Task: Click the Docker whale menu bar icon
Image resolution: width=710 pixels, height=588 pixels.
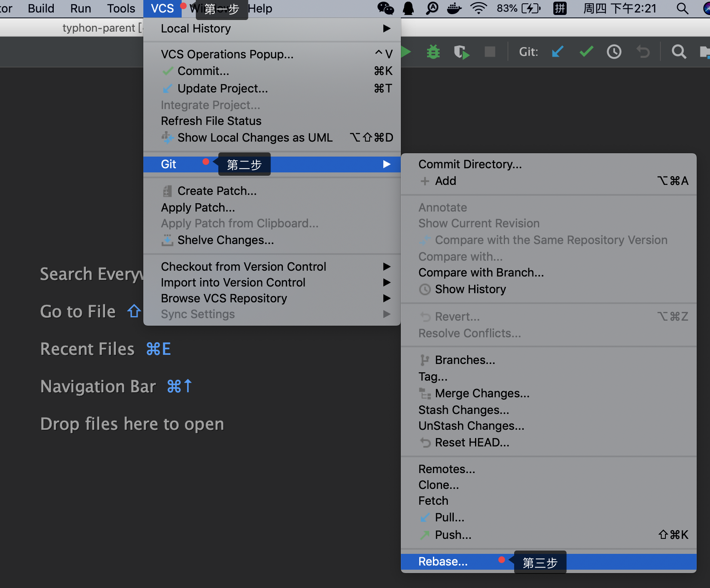Action: [454, 8]
